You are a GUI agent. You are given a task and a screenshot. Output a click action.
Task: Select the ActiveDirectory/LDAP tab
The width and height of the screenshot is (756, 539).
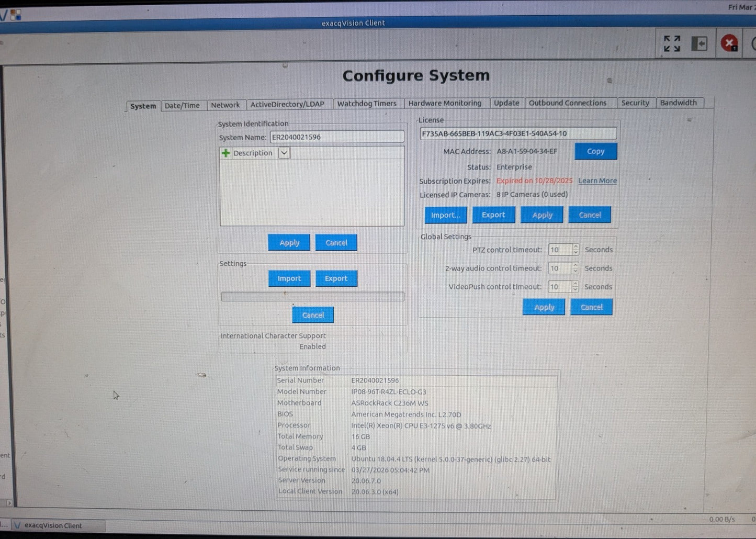click(287, 104)
